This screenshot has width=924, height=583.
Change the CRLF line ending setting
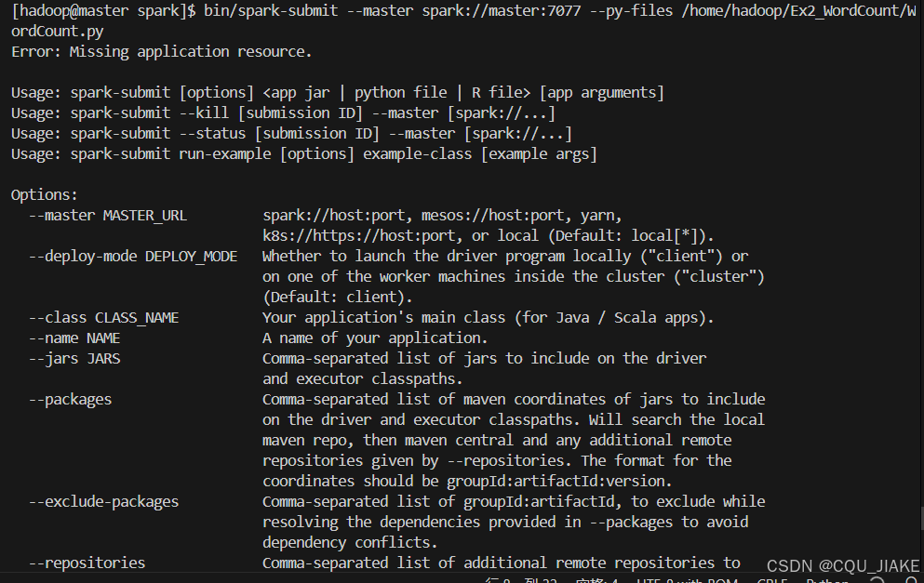pyautogui.click(x=772, y=581)
